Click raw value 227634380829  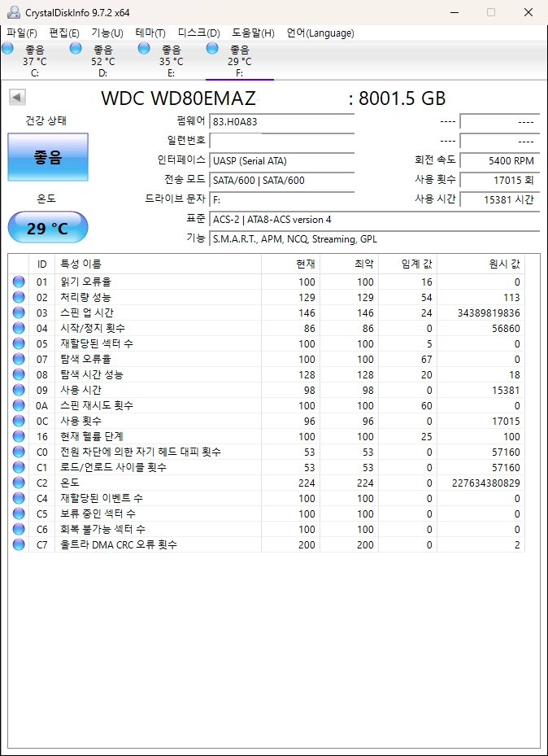(486, 483)
